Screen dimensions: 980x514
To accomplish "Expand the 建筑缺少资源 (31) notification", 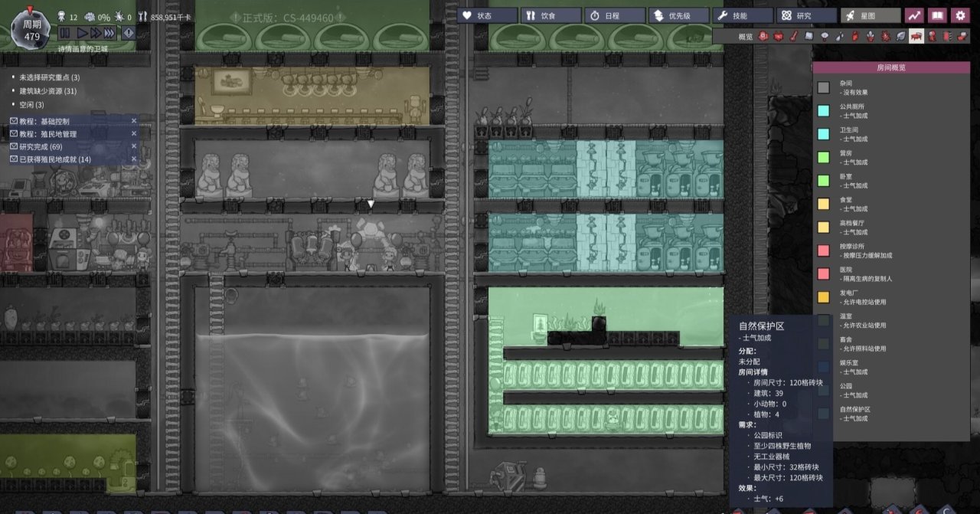I will pos(47,91).
